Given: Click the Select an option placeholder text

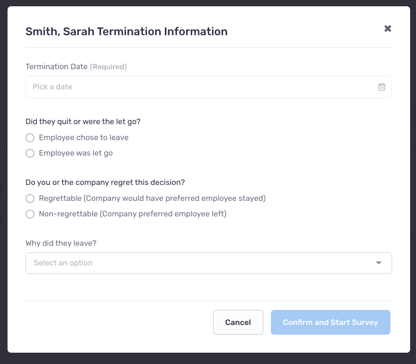Looking at the screenshot, I should 63,263.
